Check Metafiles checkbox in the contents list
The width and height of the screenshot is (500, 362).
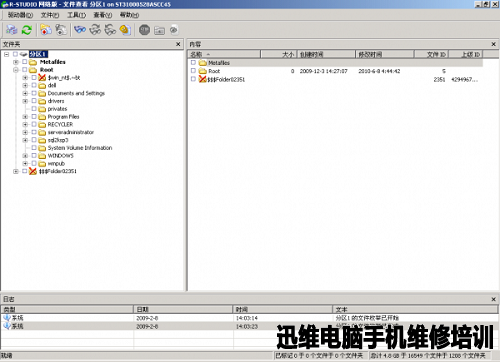(193, 63)
